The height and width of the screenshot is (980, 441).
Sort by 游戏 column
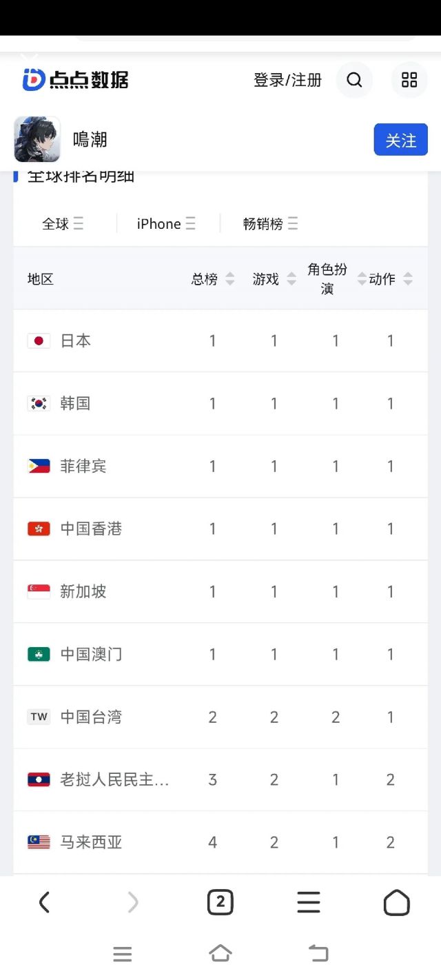274,279
